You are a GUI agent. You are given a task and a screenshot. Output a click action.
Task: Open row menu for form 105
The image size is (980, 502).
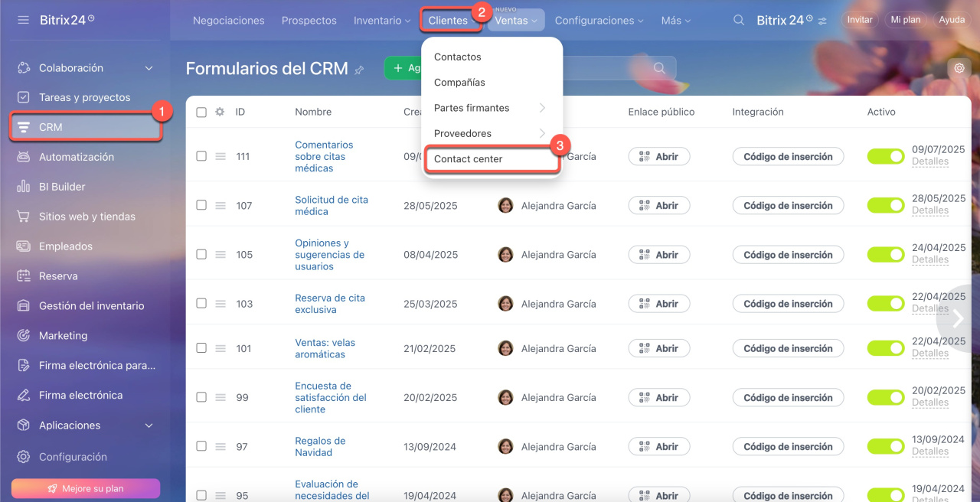point(220,254)
